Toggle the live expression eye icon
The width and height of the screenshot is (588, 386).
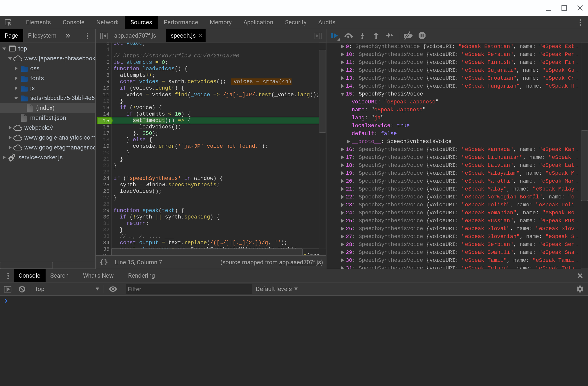113,289
